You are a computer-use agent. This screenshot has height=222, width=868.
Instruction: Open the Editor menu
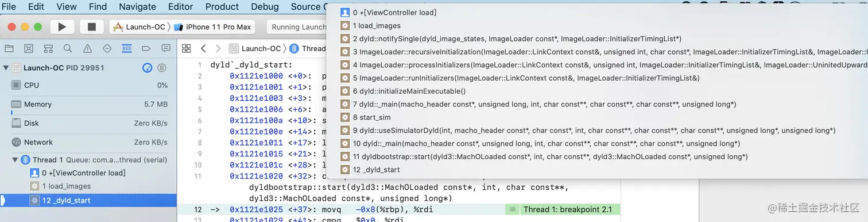(x=181, y=7)
